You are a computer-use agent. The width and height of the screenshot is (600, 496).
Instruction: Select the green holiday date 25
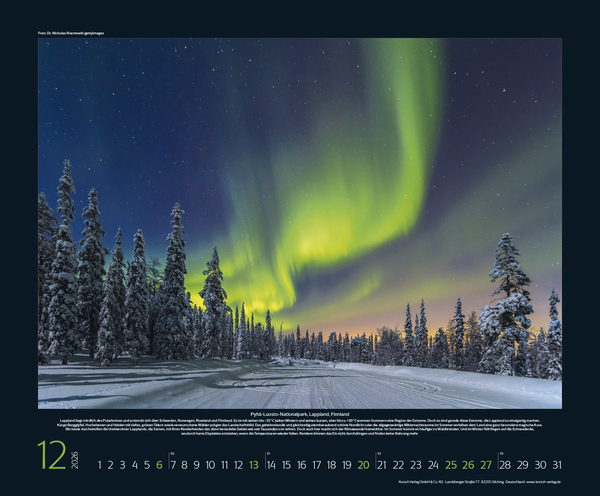click(451, 465)
